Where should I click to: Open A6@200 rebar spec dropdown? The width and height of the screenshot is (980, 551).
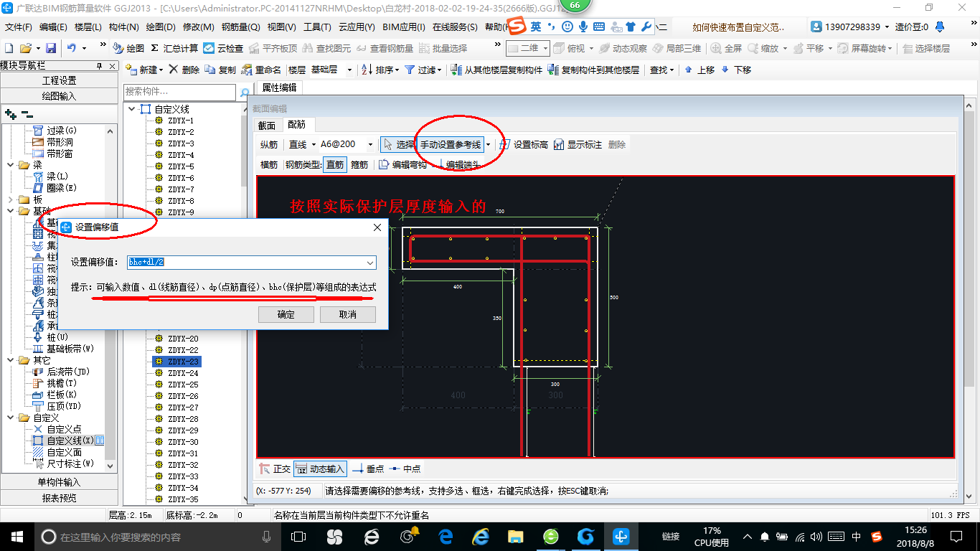370,144
